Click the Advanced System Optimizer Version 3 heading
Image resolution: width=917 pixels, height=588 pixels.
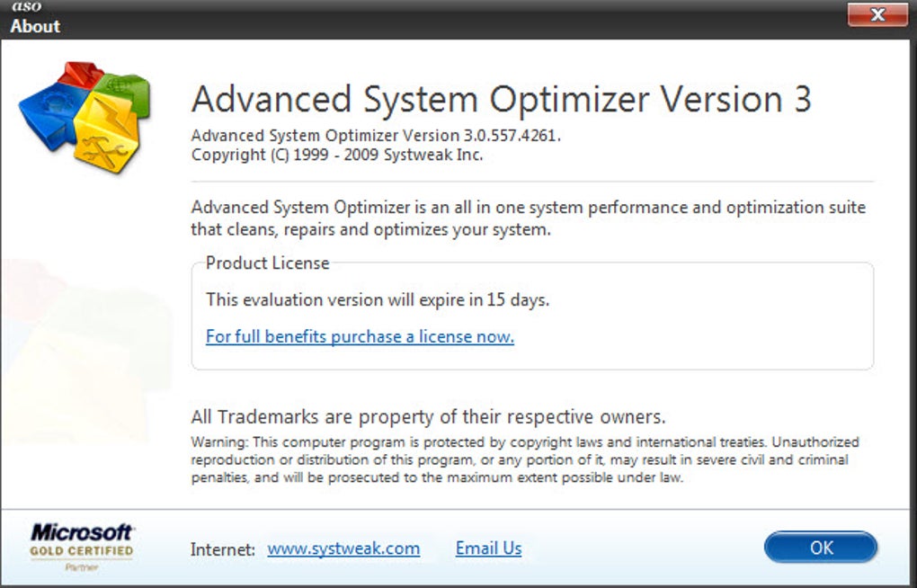[x=501, y=99]
